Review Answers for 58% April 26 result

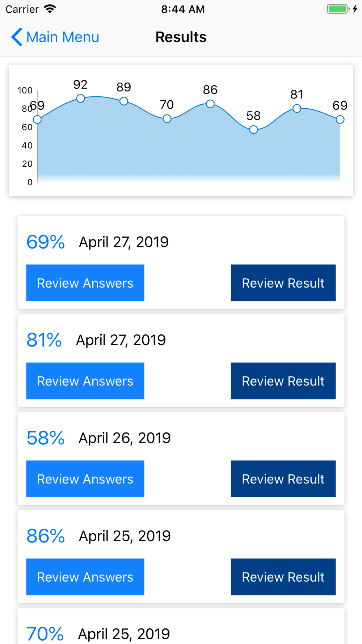tap(85, 479)
